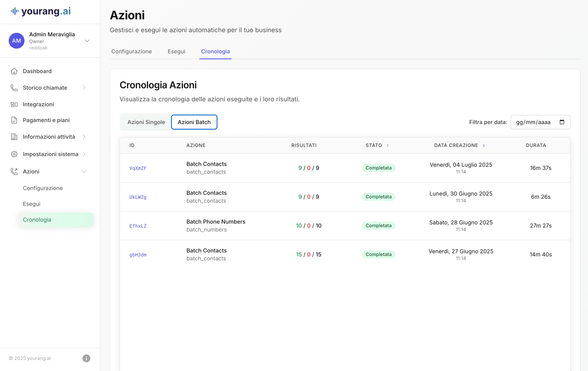588x371 pixels.
Task: Click the Impostazioni sistema gear icon
Action: coord(14,154)
